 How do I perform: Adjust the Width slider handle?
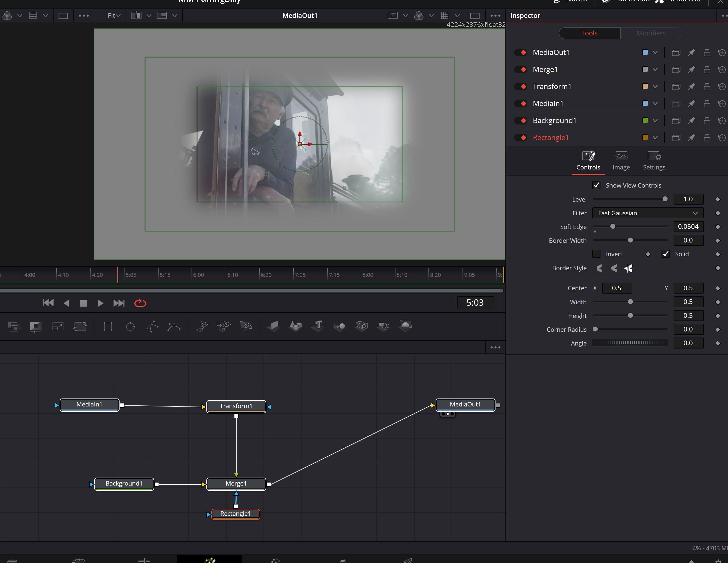click(630, 302)
